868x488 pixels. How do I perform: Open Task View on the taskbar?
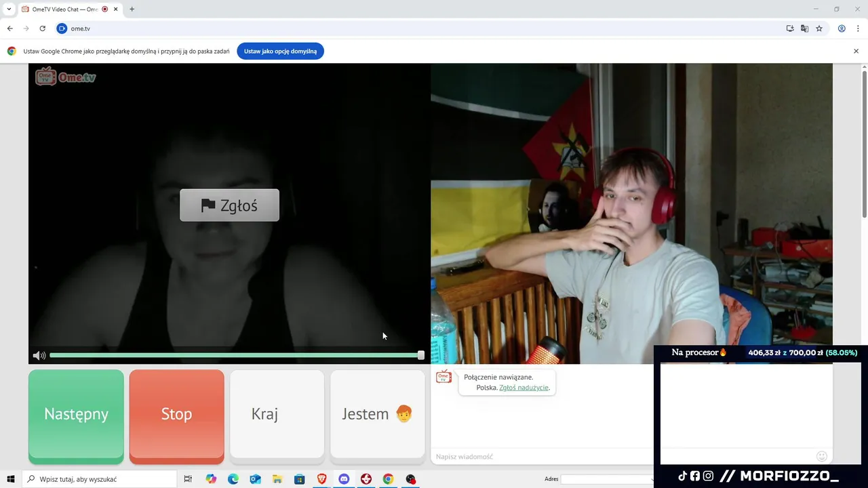coord(188,479)
